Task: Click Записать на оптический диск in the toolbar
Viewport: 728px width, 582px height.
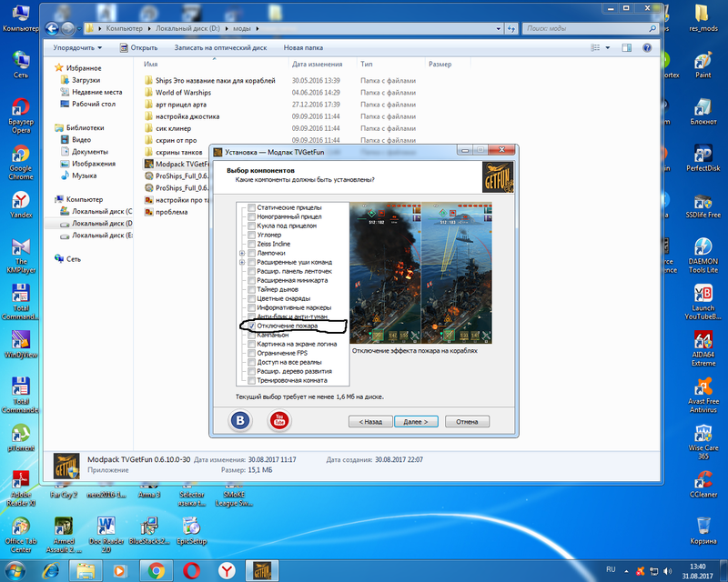Action: click(220, 48)
